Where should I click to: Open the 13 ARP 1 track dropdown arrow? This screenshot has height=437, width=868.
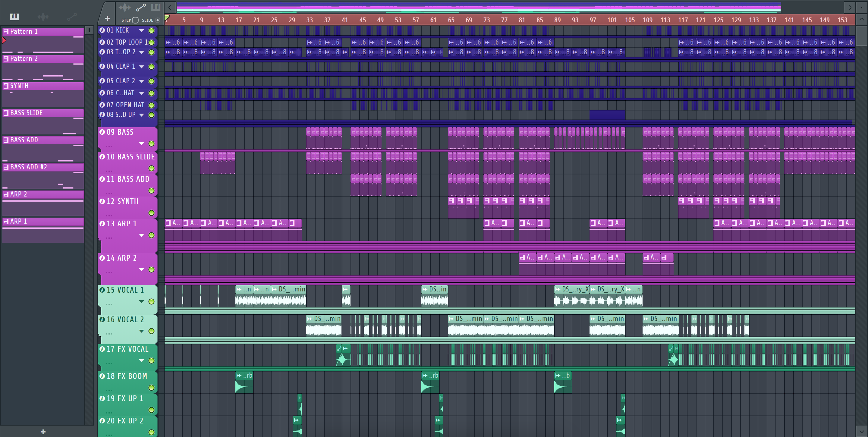point(142,235)
